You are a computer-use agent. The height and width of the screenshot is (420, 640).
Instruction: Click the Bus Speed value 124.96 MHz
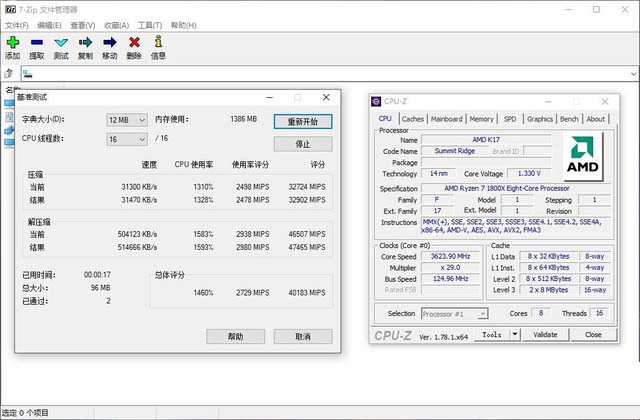pos(451,279)
